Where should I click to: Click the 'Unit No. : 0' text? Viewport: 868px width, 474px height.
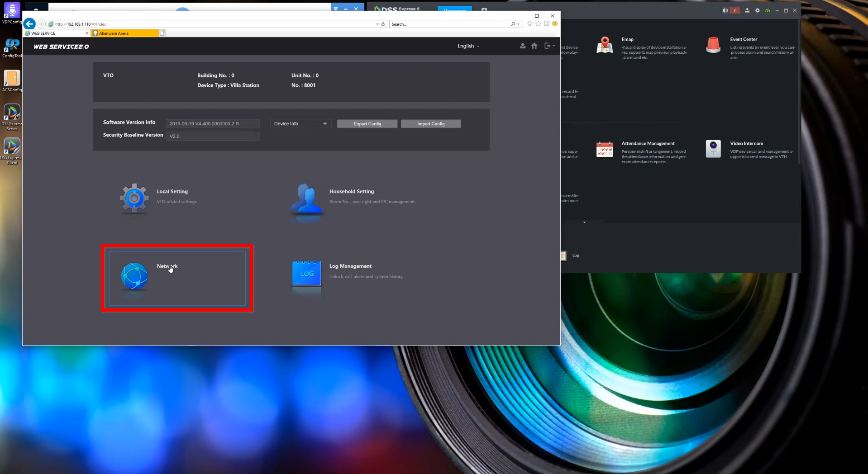click(305, 76)
